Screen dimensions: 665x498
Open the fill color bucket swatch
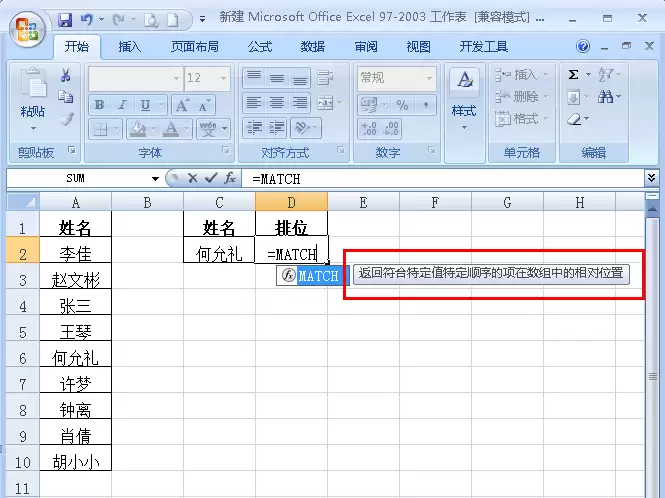[138, 128]
